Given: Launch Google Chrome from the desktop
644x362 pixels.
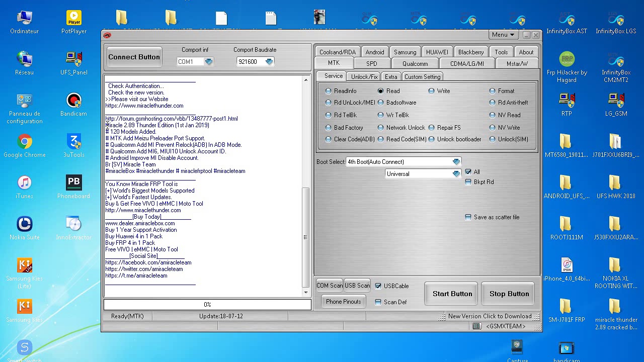Looking at the screenshot, I should 24,146.
